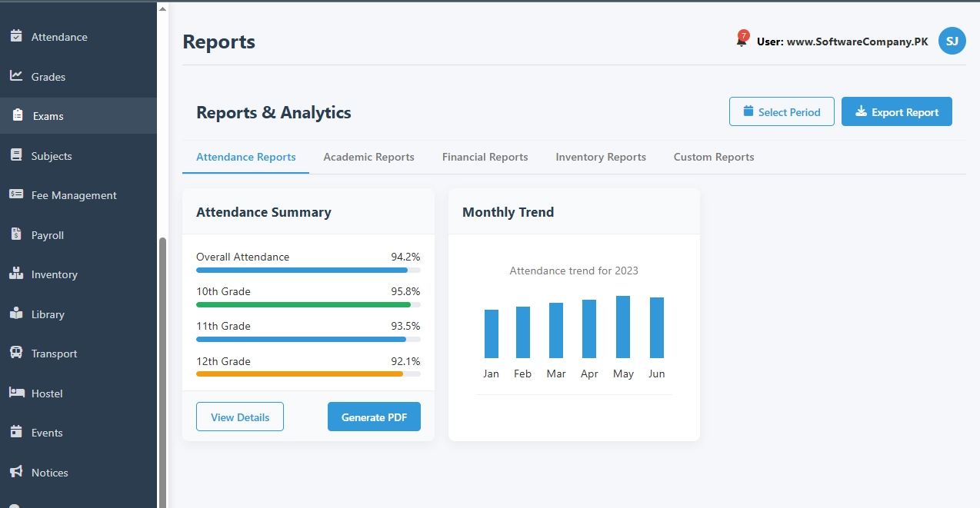Click the Subjects sidebar icon
The height and width of the screenshot is (508, 980).
(x=16, y=155)
